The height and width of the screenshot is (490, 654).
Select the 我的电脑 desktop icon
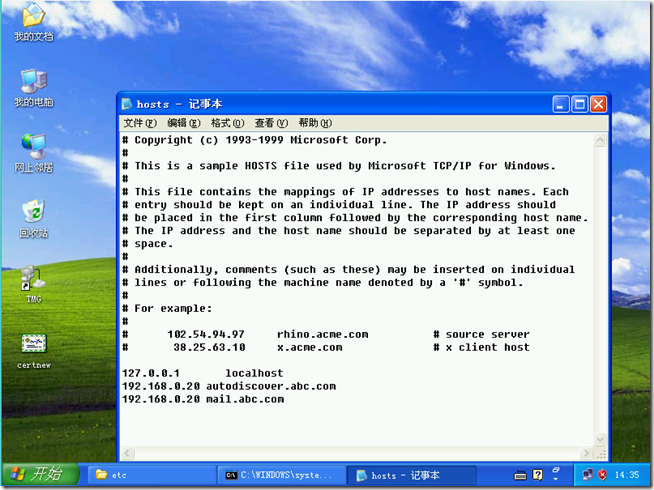(x=33, y=88)
